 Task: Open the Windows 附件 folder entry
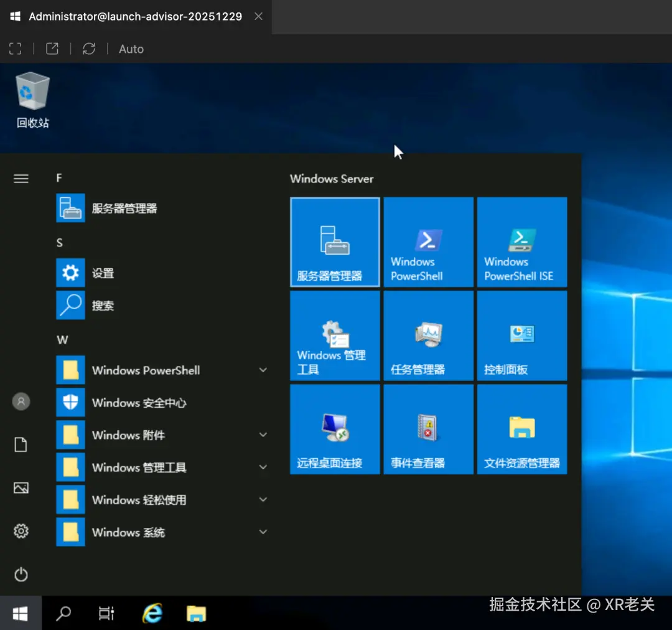click(163, 435)
